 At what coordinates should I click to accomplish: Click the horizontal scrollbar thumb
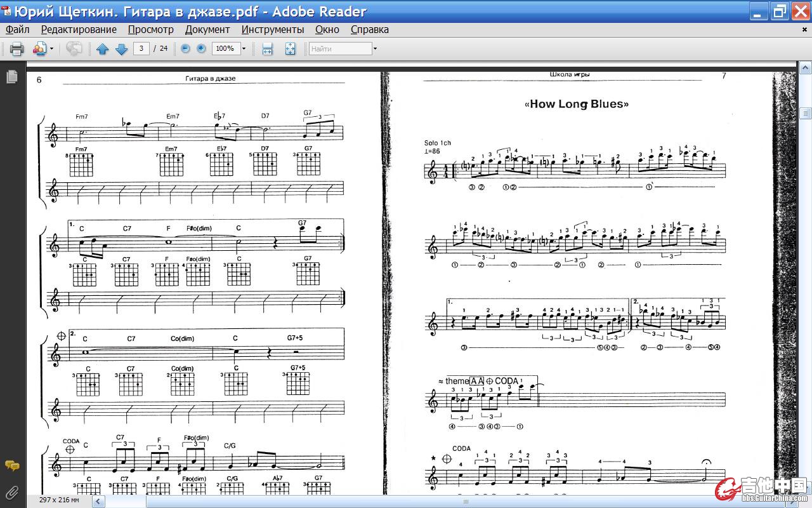(466, 502)
